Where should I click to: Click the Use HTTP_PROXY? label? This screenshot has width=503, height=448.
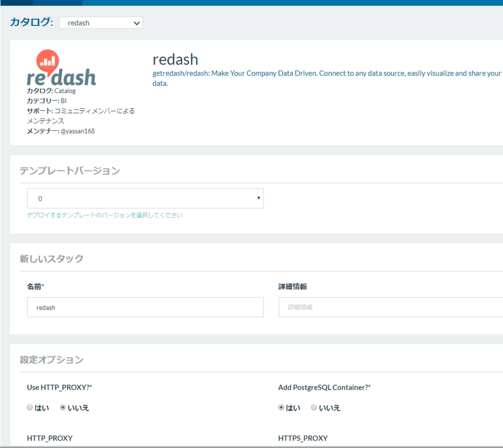pos(59,388)
